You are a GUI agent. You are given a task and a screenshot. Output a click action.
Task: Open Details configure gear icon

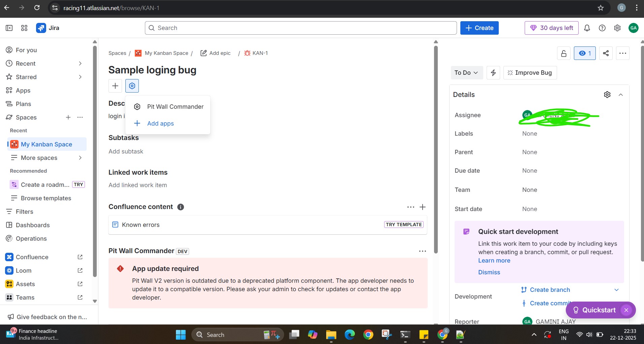607,95
